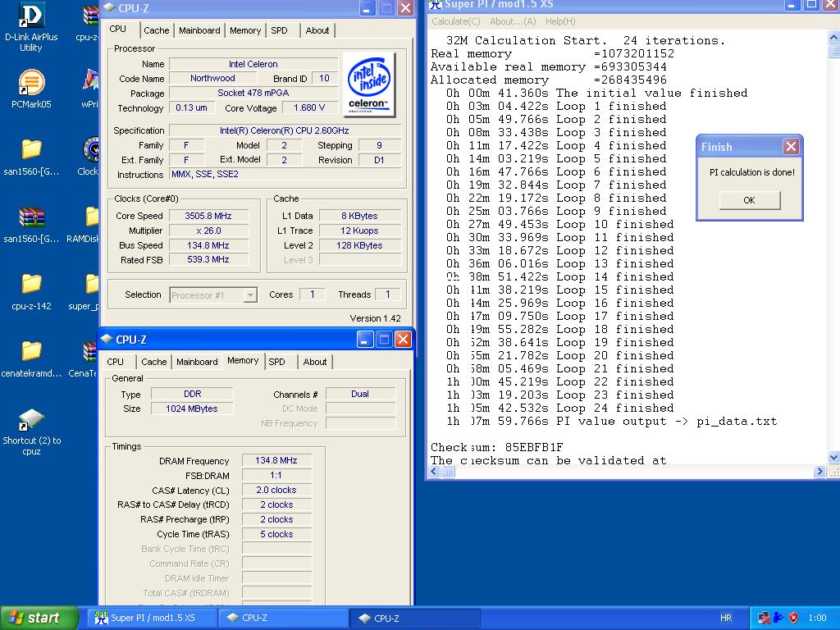The height and width of the screenshot is (630, 840).
Task: Close the Finish dialog
Action: tap(791, 146)
